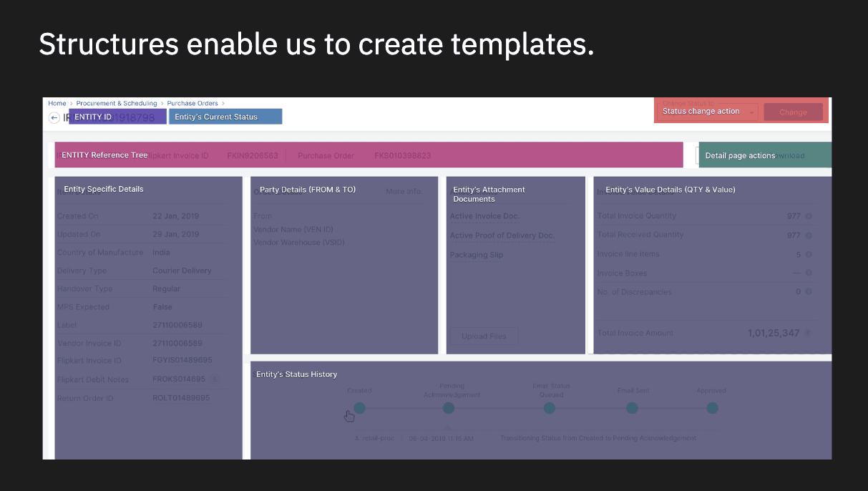Open the Packaging Slip attachment
868x491 pixels.
[x=477, y=255]
